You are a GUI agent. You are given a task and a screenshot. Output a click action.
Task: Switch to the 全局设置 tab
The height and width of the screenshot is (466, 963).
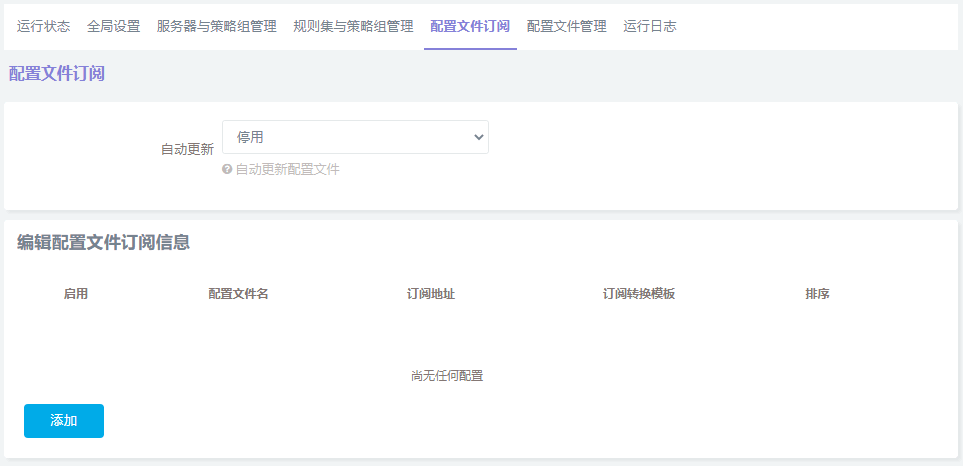[113, 27]
